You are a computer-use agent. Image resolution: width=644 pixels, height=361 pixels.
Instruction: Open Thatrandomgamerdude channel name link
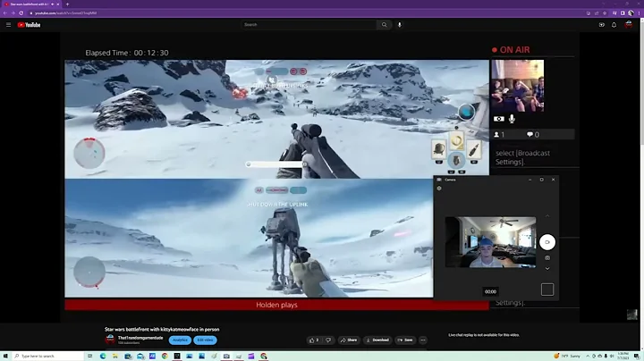pyautogui.click(x=140, y=338)
